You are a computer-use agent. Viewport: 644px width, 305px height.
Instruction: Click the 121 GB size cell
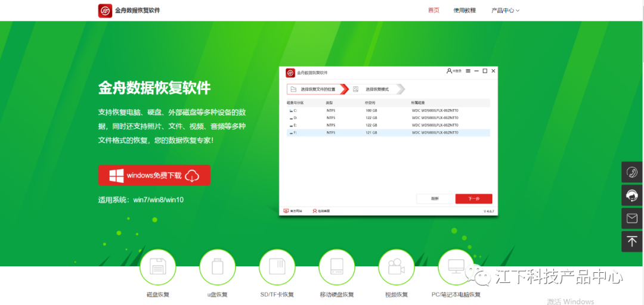coord(371,133)
